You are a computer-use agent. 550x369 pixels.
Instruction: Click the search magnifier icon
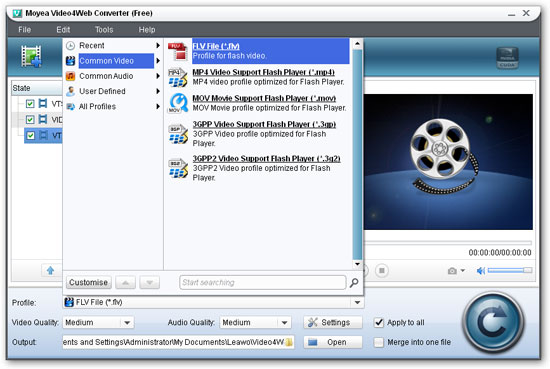(354, 282)
